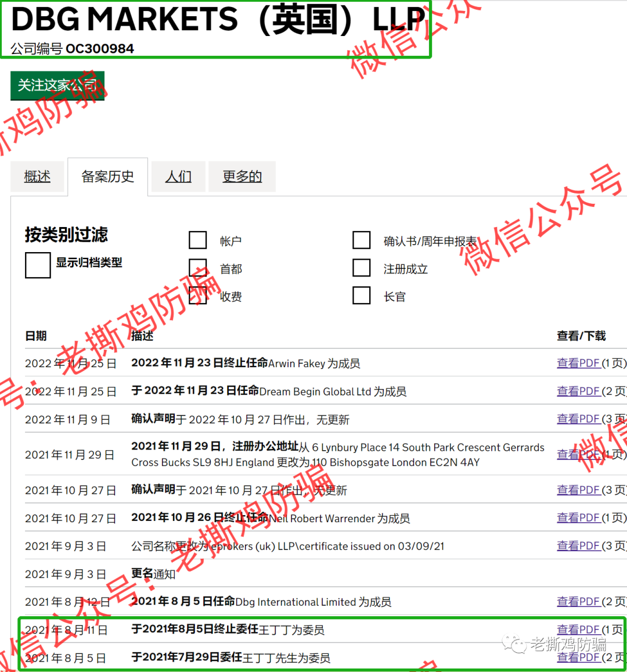The height and width of the screenshot is (672, 627).
Task: Click the 描述 column header
Action: pos(142,336)
